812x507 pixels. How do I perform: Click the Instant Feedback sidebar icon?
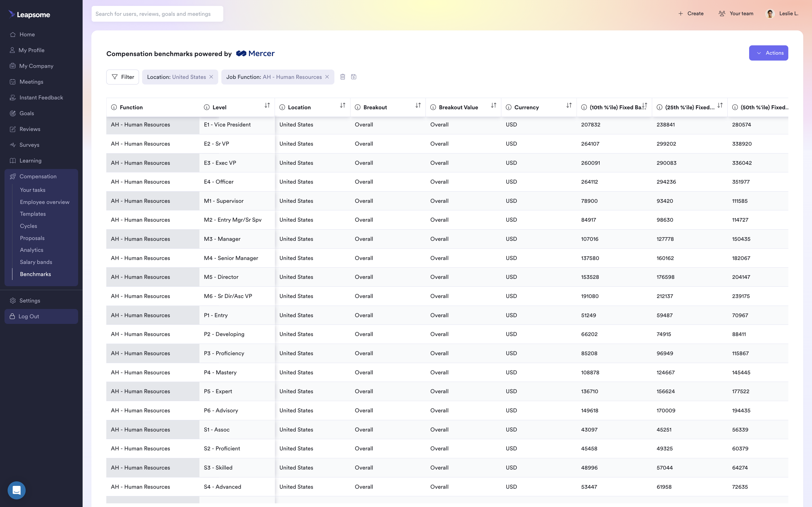[12, 97]
